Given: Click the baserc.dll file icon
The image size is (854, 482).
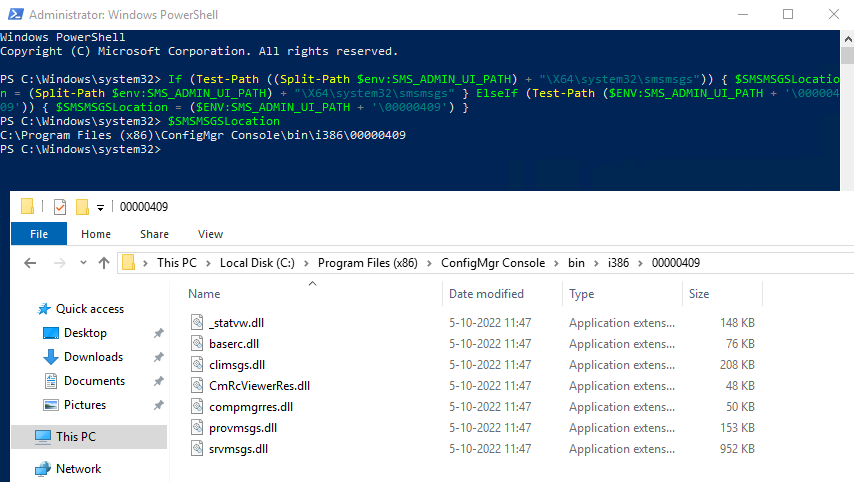Looking at the screenshot, I should 197,344.
